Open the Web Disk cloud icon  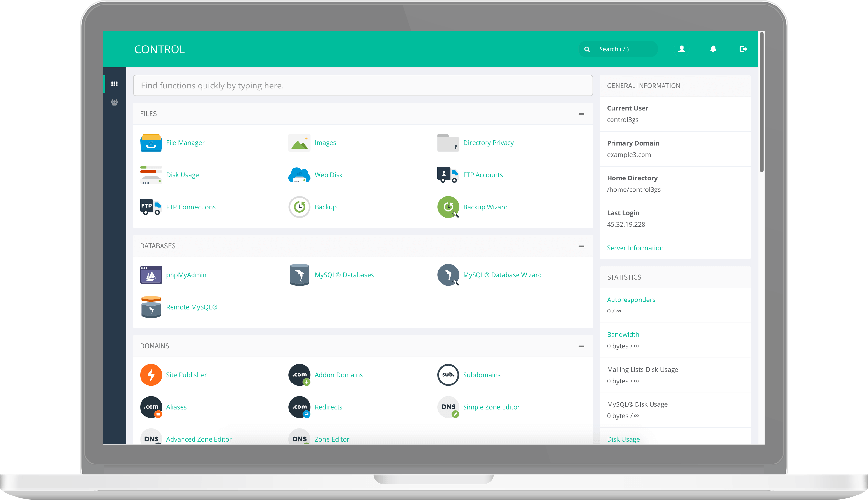click(x=299, y=175)
